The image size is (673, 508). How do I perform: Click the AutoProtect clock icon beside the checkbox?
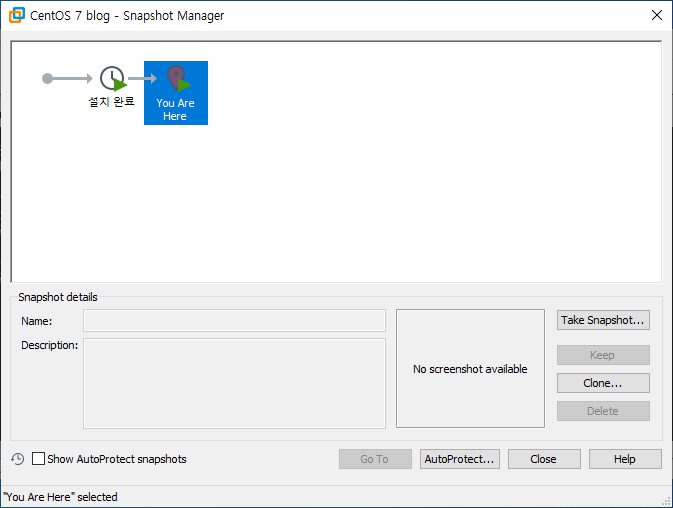(x=18, y=459)
